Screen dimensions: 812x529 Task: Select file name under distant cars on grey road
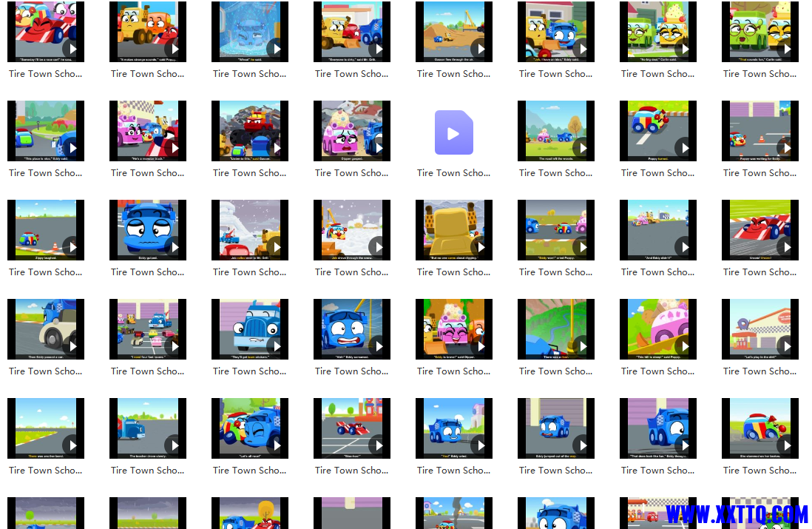657,272
